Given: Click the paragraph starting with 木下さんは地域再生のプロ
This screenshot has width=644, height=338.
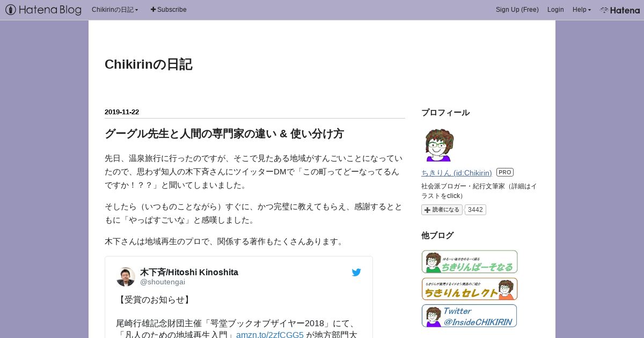Looking at the screenshot, I should tap(225, 241).
